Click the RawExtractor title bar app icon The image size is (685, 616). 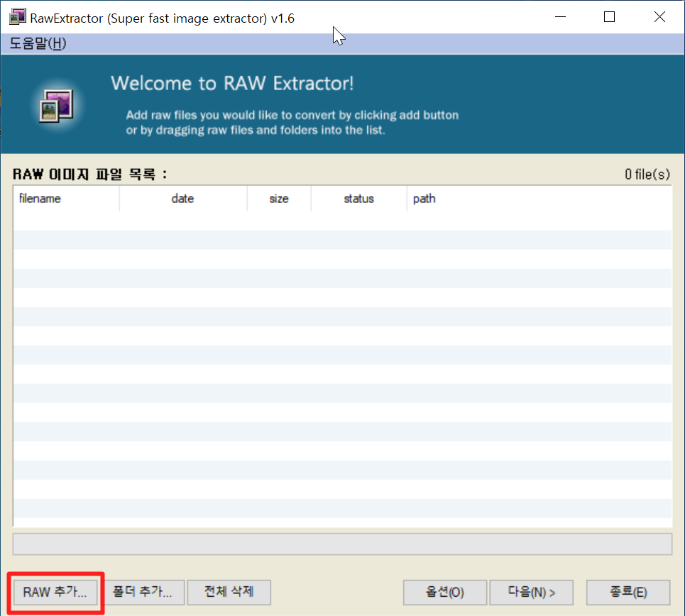point(18,17)
